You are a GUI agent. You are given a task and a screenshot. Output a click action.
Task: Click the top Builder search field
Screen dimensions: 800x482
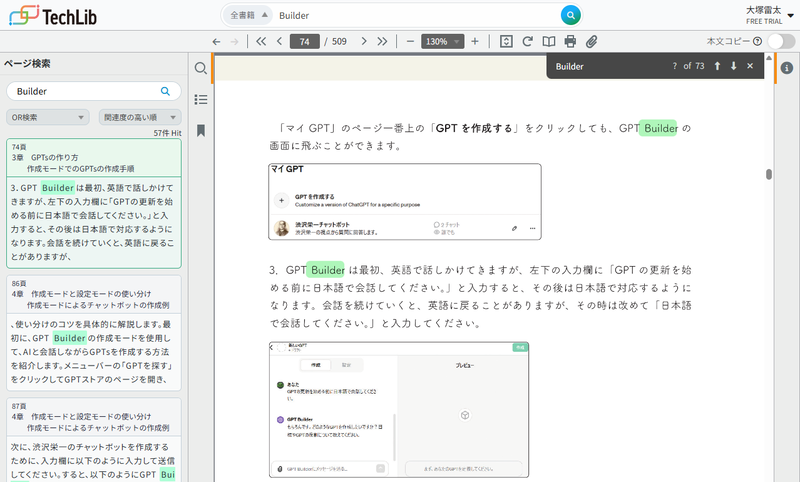(x=417, y=15)
